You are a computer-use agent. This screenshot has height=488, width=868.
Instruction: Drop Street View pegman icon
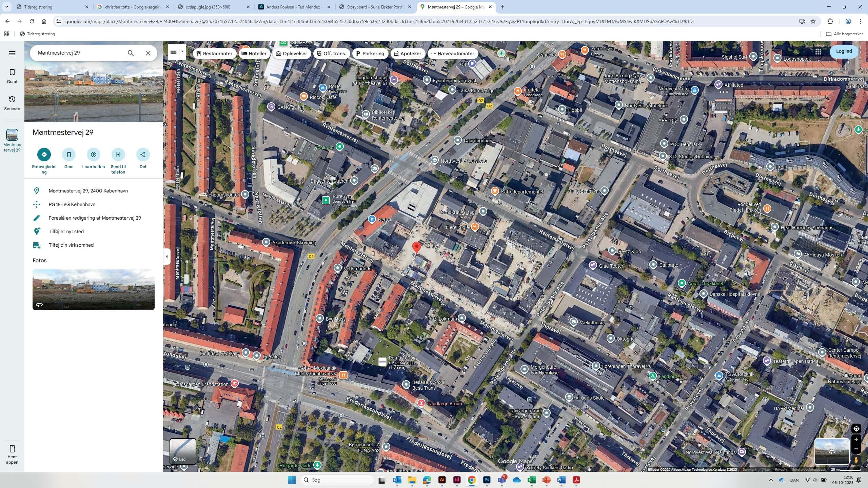856,460
